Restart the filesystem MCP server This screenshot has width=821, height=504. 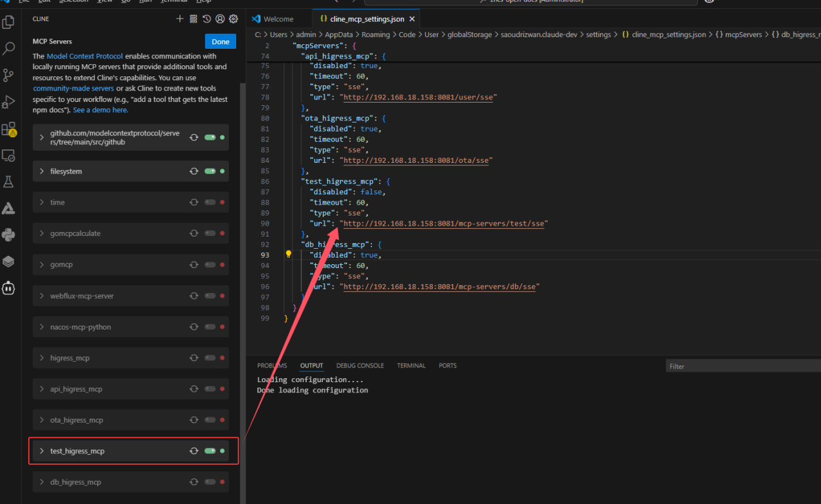point(194,171)
